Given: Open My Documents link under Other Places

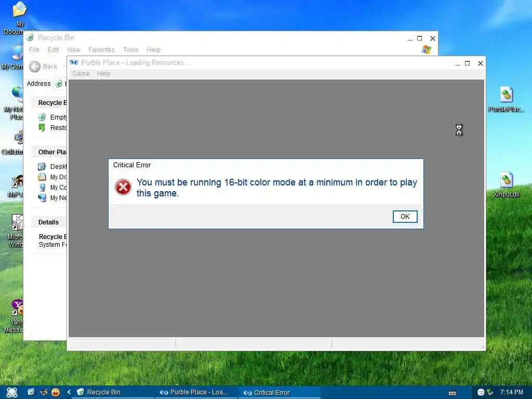Looking at the screenshot, I should 58,177.
